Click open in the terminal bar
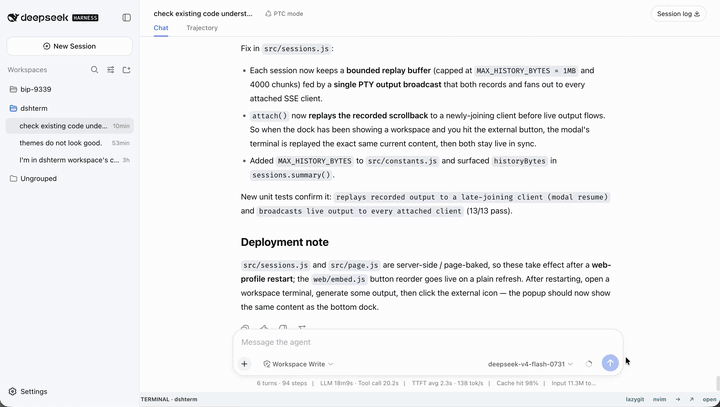This screenshot has height=407, width=720. (709, 399)
